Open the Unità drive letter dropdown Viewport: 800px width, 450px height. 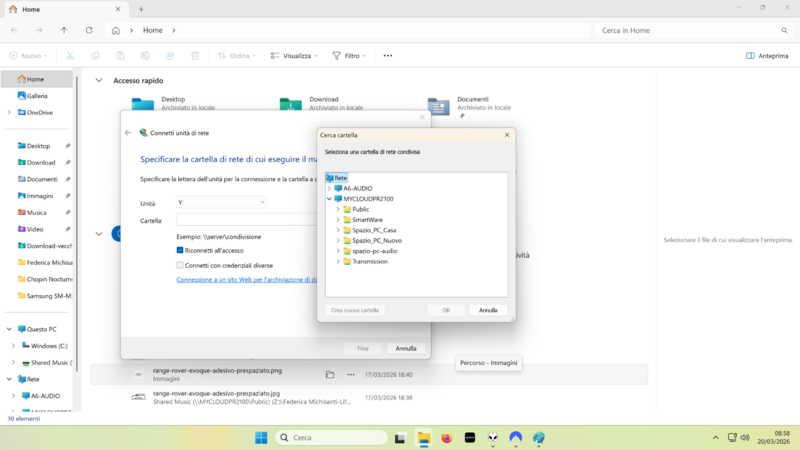(x=221, y=203)
